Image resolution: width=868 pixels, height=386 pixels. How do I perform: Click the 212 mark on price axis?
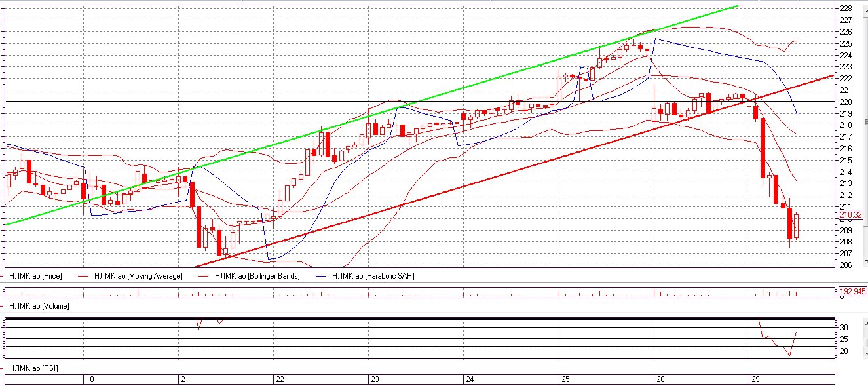[846, 195]
